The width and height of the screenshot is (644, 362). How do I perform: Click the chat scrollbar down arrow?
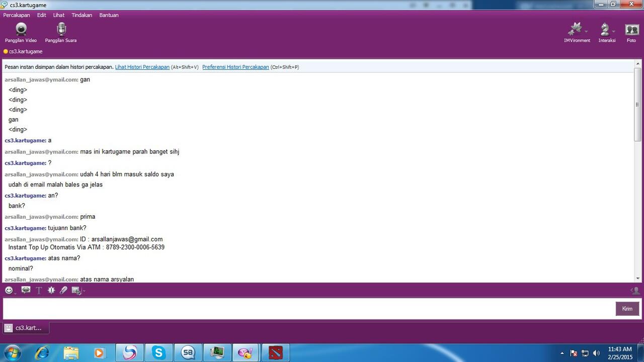pyautogui.click(x=637, y=279)
